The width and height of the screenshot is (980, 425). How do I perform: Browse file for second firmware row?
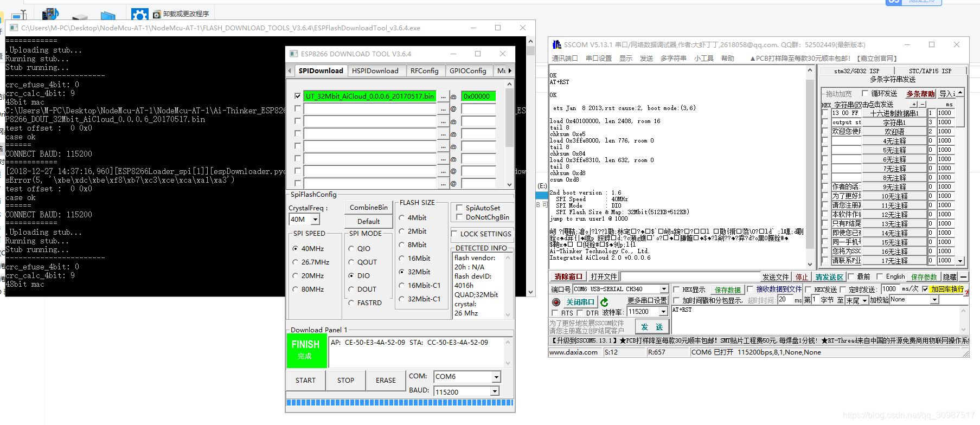point(443,109)
